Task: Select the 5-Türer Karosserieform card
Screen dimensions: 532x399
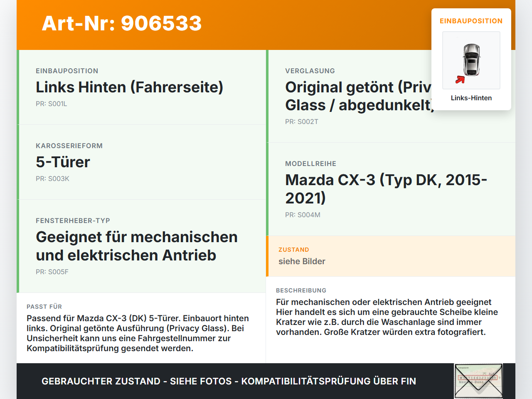Action: [x=141, y=162]
